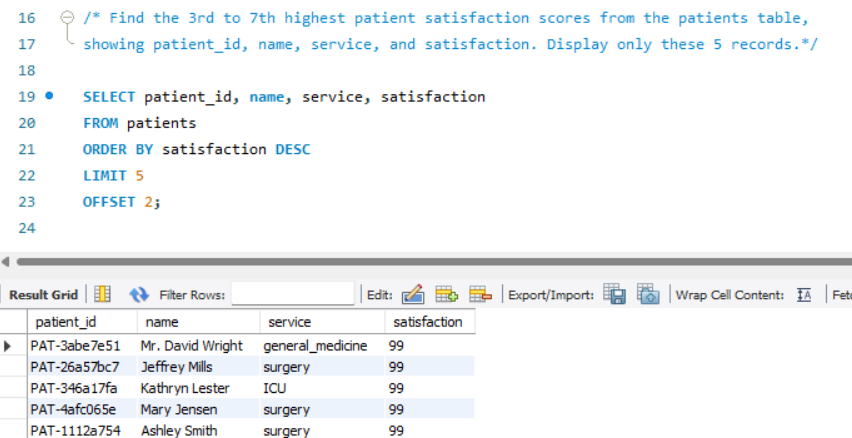Screen dimensions: 852x438
Task: Place cursor on ORDER BY satisfaction DESC line
Action: click(x=197, y=149)
